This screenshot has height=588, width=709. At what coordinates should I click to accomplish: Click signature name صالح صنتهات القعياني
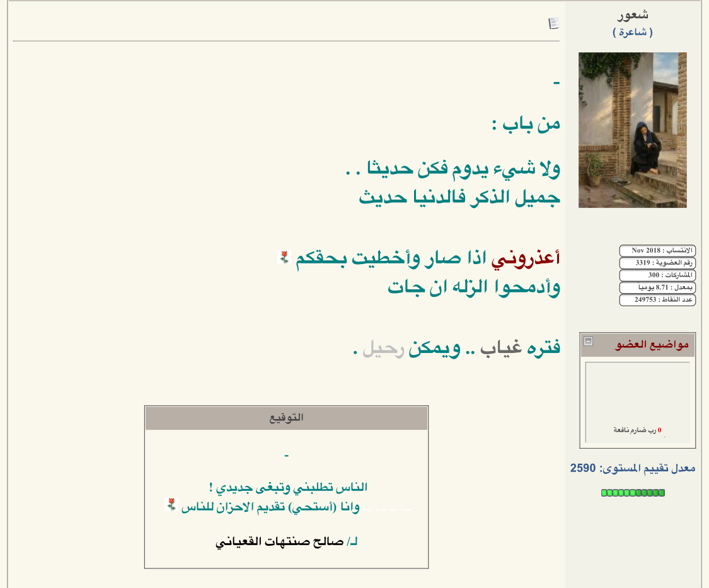pos(279,542)
